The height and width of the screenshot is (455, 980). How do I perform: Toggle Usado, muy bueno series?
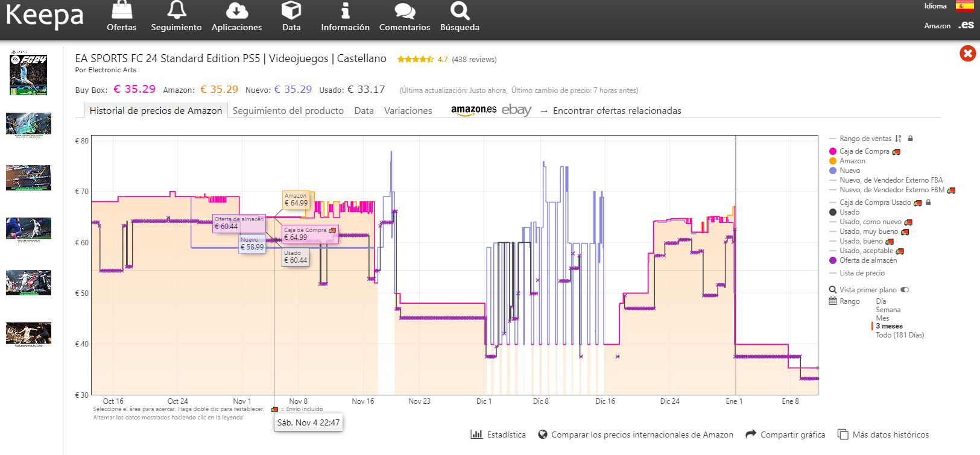tap(869, 231)
